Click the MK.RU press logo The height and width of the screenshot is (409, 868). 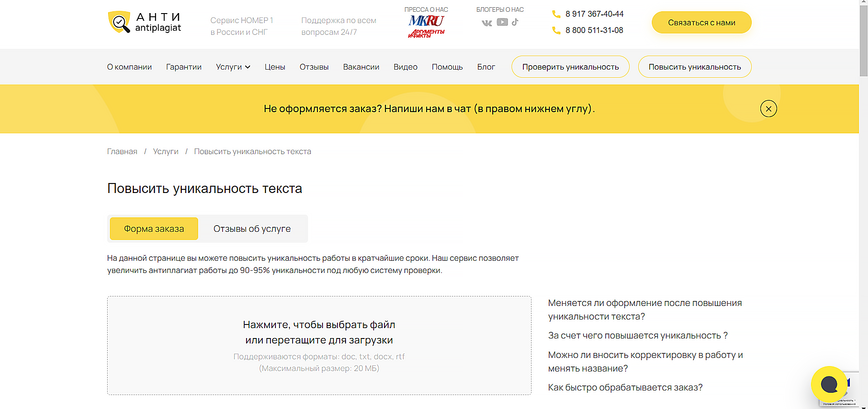click(426, 20)
